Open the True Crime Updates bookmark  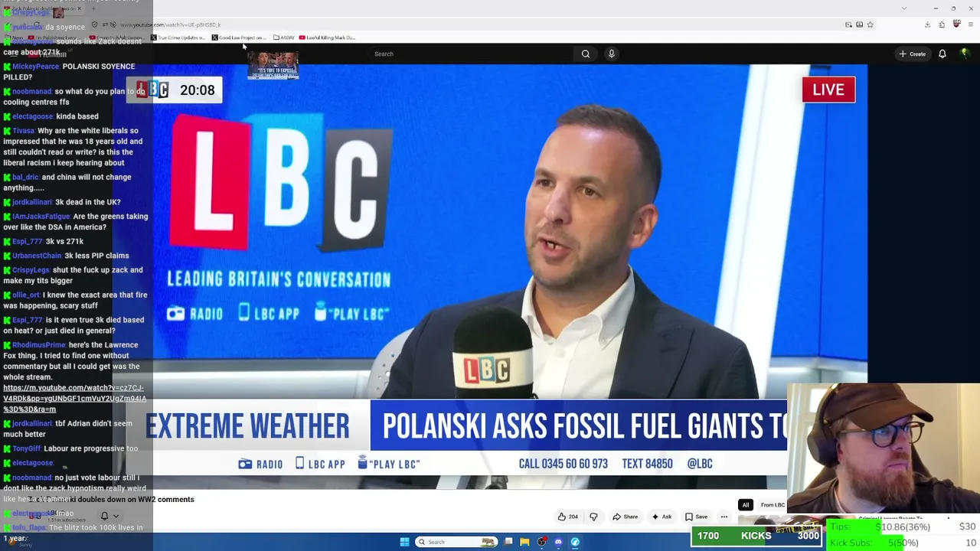coord(179,37)
